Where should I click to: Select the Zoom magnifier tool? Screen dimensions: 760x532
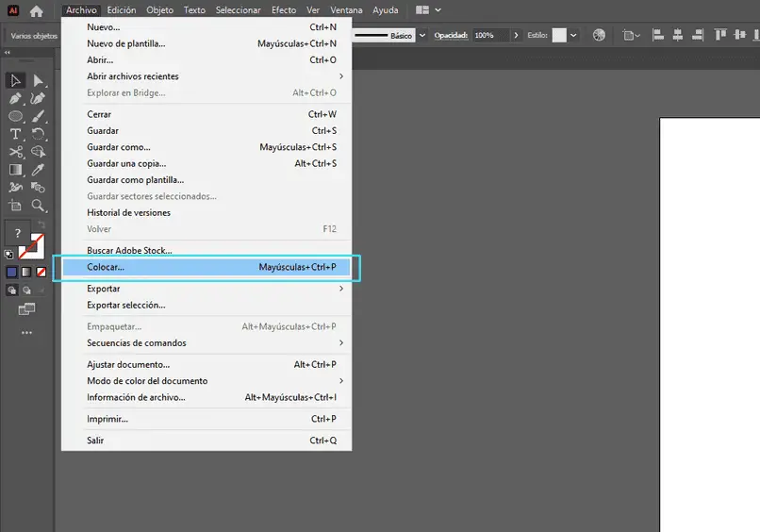[x=38, y=205]
